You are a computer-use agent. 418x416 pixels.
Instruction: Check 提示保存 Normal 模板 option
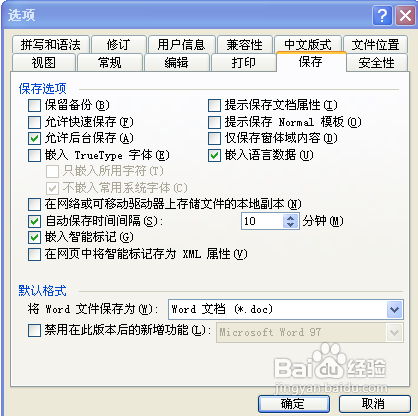point(214,122)
